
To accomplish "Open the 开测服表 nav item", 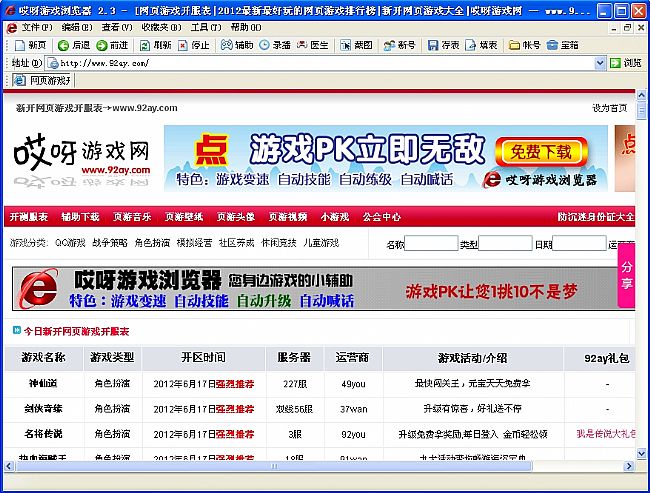I will click(x=29, y=217).
